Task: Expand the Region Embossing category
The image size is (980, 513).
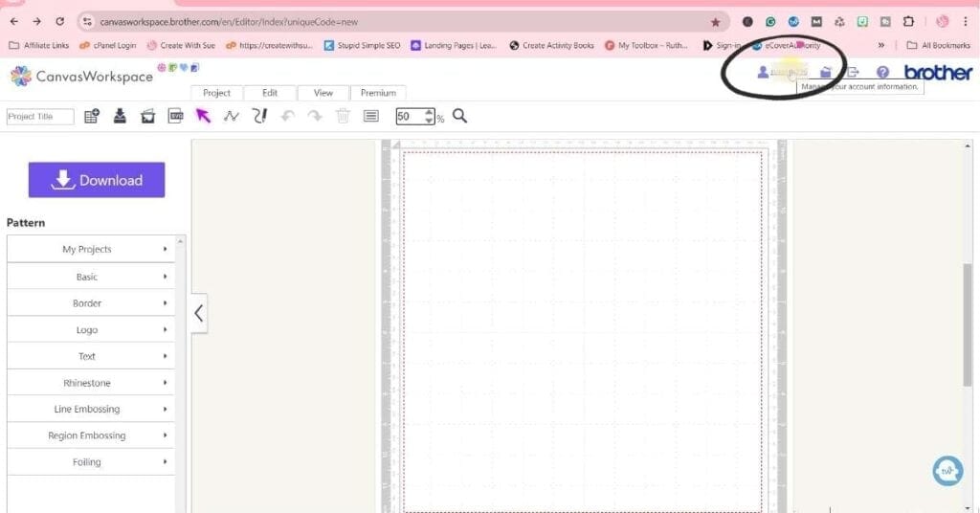Action: pyautogui.click(x=91, y=435)
